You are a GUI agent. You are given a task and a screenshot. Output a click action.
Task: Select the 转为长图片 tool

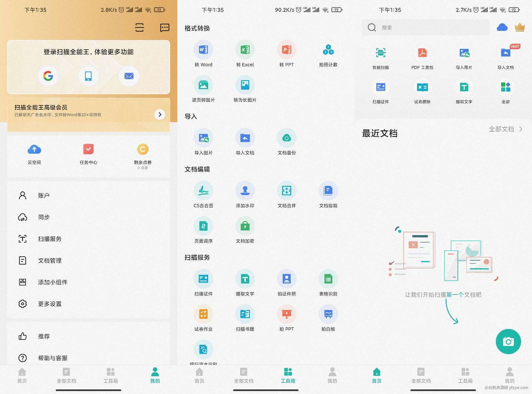[245, 89]
